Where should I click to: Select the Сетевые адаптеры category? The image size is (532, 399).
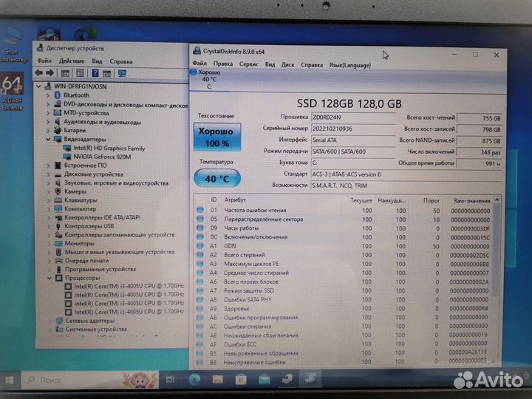click(90, 321)
